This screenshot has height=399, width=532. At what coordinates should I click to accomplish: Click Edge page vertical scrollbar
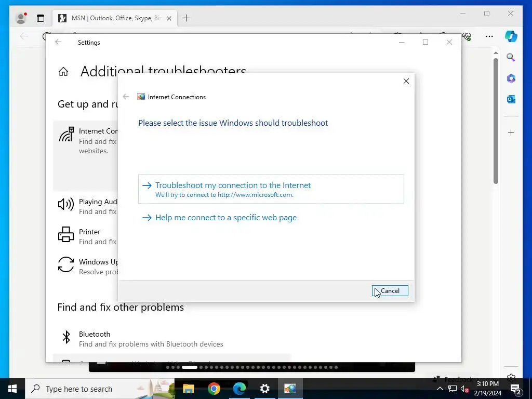point(496,121)
